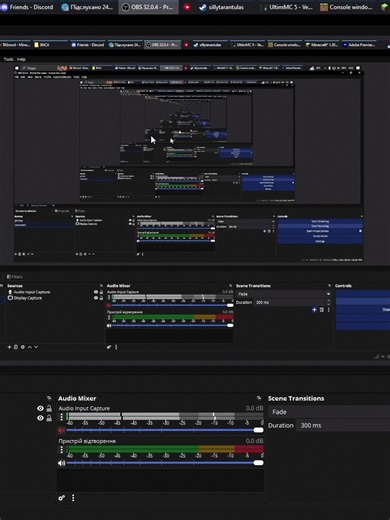Viewport: 390px width, 520px height.
Task: Mute white speaker icon in mid-sized Audio Mixer
Action: [109, 325]
